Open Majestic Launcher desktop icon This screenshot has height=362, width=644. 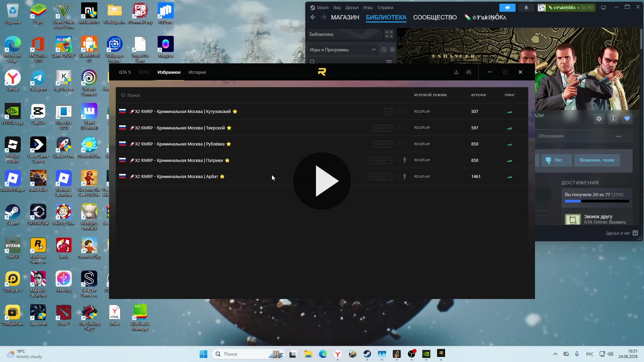(x=38, y=284)
